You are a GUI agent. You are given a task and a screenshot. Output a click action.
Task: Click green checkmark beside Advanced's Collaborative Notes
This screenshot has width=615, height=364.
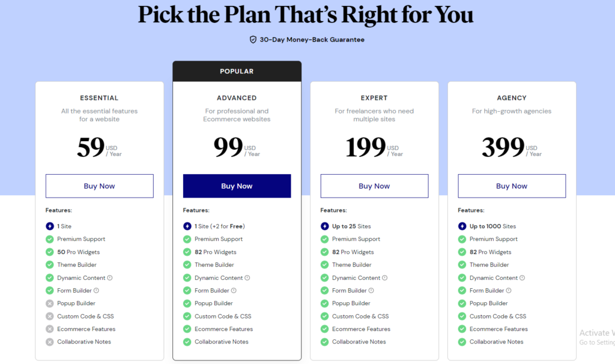[187, 342]
